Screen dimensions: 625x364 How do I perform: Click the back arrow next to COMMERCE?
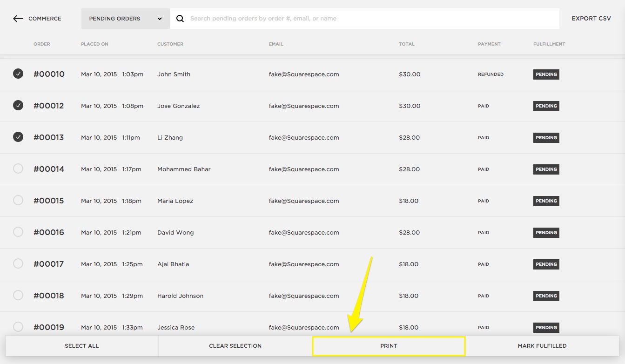18,19
